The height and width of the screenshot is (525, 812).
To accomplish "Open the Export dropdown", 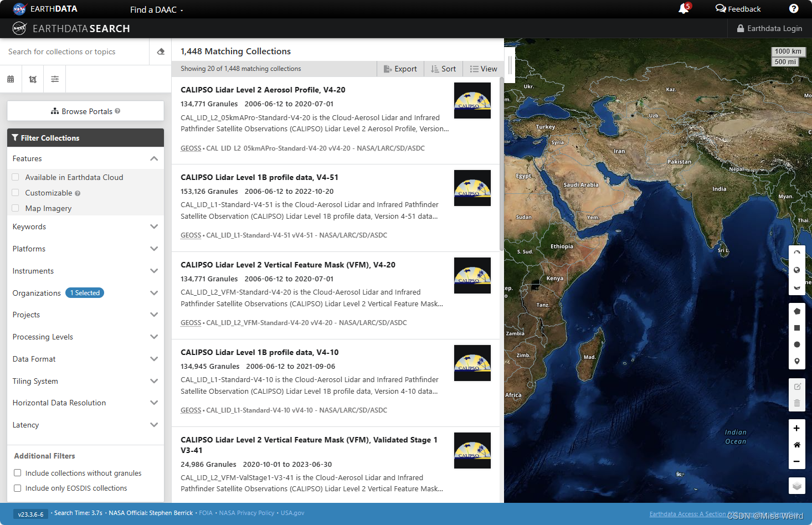I will [x=400, y=69].
